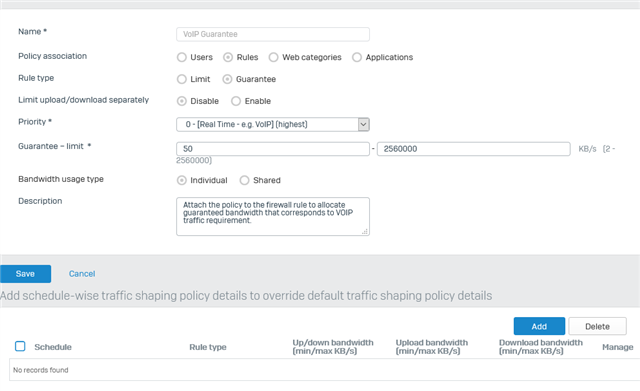Grab the Description textarea resize handle
This screenshot has width=640, height=391.
(x=365, y=231)
